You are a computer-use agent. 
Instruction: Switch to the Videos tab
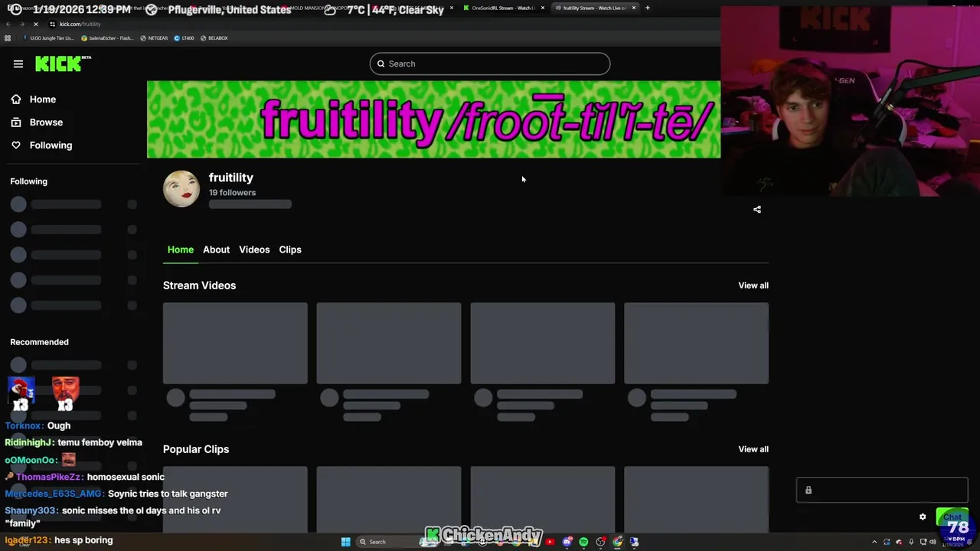[254, 249]
